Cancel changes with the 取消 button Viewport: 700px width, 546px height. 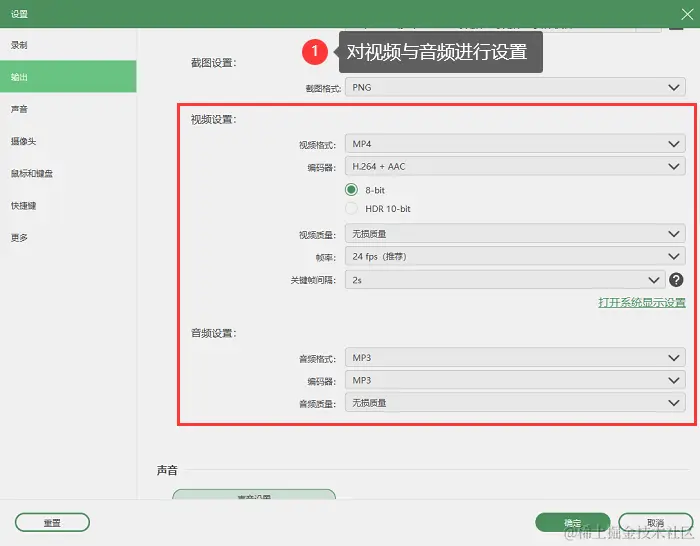(655, 522)
